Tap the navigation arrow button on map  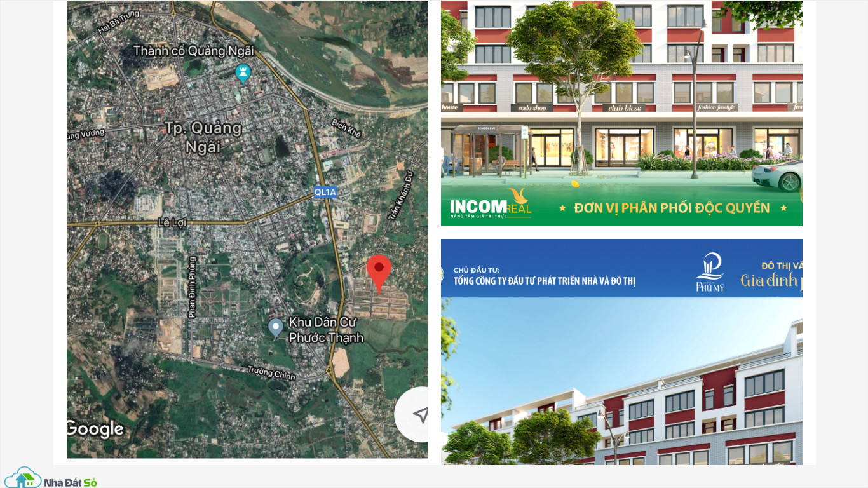419,415
